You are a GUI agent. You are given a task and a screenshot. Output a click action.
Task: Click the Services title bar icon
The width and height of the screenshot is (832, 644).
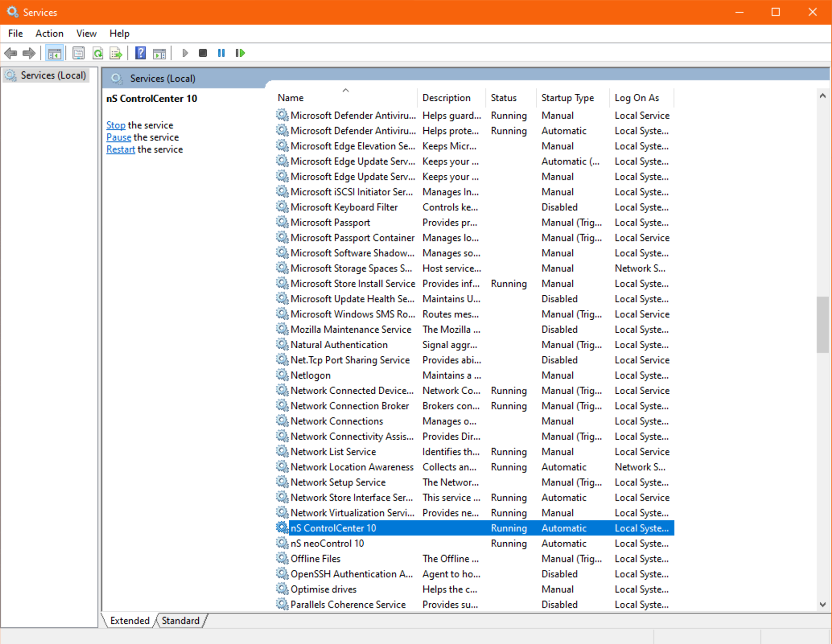[x=12, y=12]
